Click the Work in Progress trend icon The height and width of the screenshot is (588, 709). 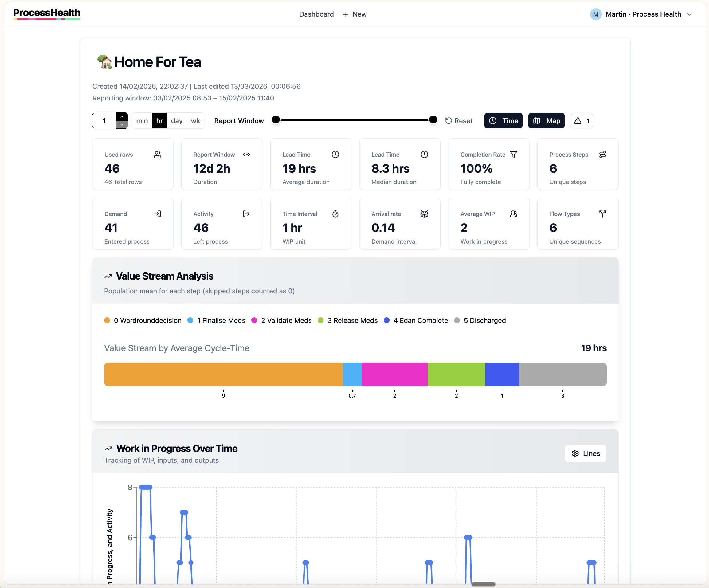click(108, 449)
